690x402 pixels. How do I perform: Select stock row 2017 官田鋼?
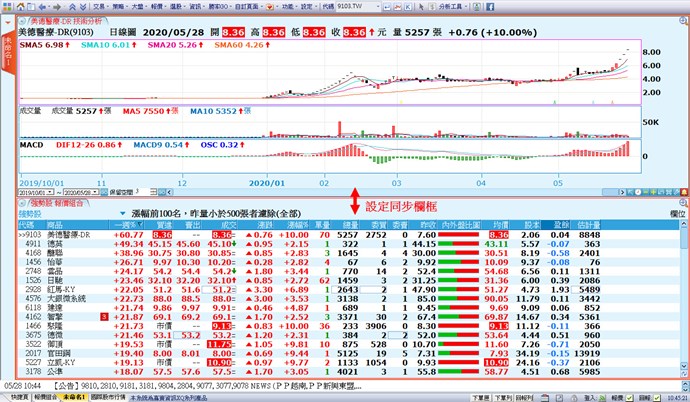point(348,353)
